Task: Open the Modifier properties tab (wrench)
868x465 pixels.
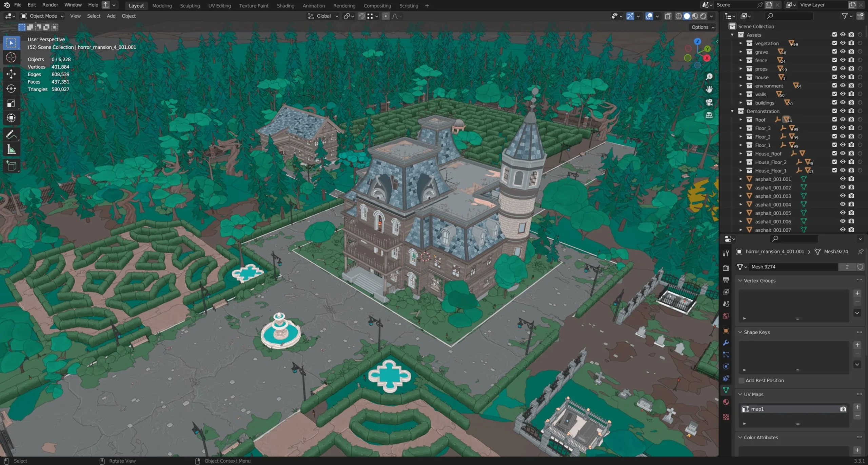Action: pyautogui.click(x=726, y=343)
